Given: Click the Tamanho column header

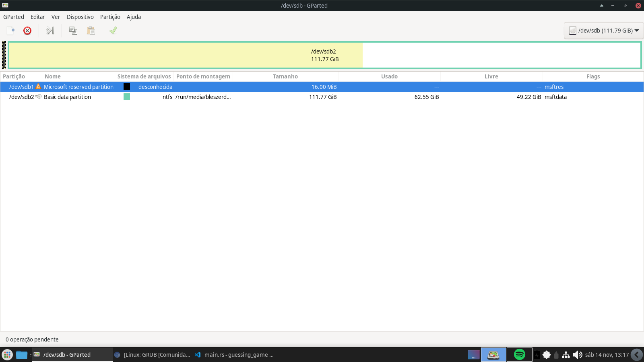Looking at the screenshot, I should pyautogui.click(x=285, y=76).
